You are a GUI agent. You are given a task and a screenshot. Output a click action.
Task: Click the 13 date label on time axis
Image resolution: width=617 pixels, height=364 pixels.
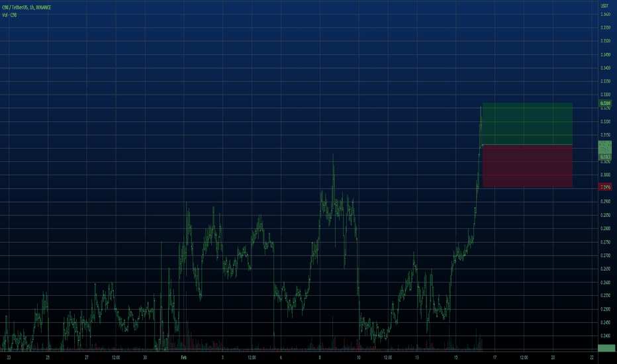[416, 357]
